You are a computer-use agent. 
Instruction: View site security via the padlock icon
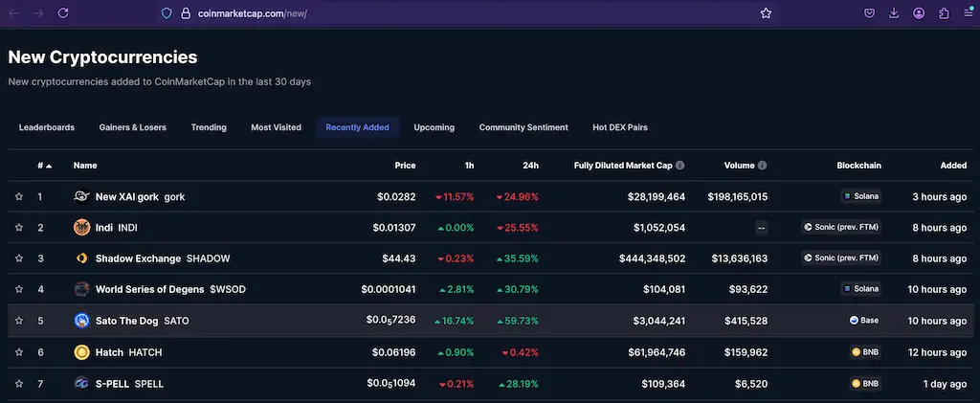click(185, 13)
